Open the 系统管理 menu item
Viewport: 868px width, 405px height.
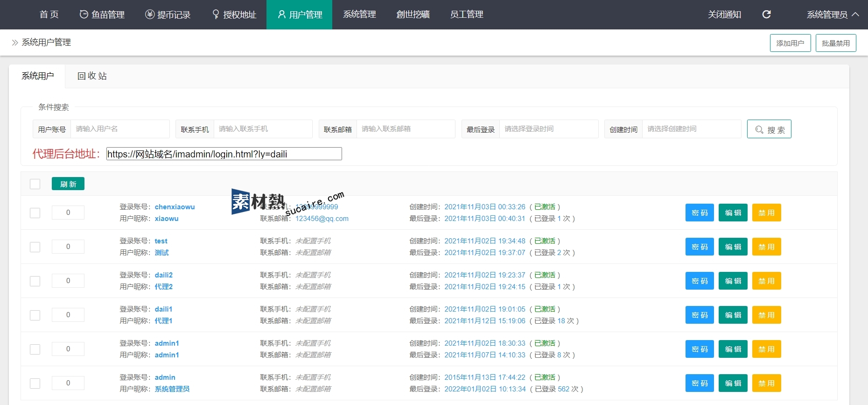[359, 14]
